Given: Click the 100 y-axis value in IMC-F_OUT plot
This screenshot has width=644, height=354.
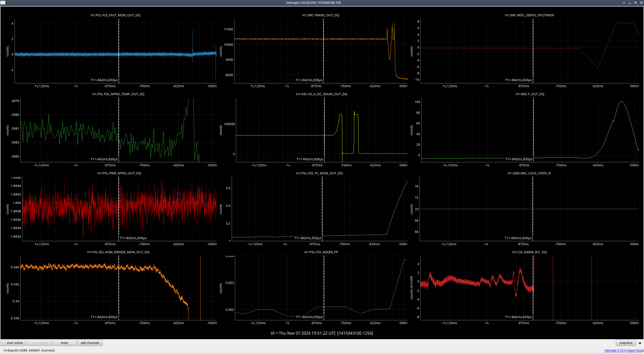Looking at the screenshot, I should pos(417,102).
